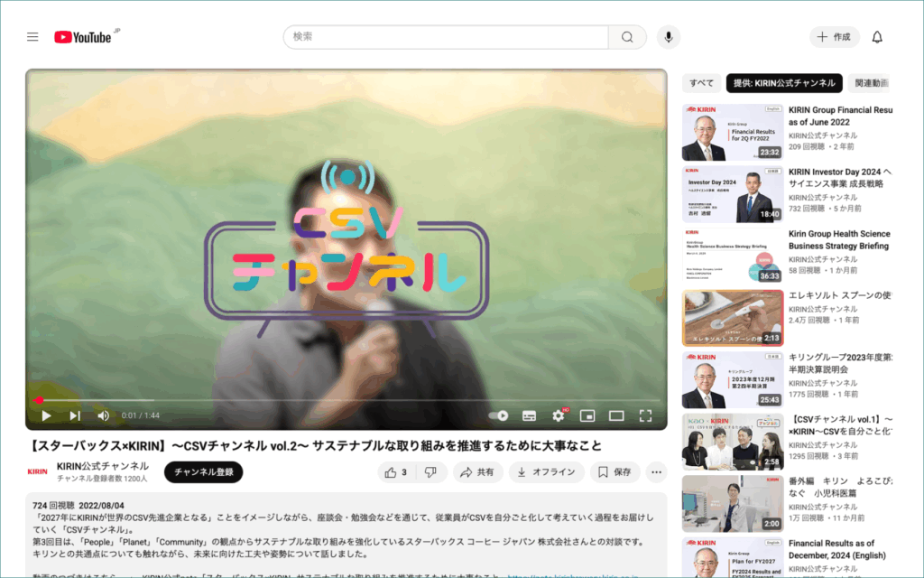Screen dimensions: 924x578
Task: Open エレキソルト スプーンの使 title link
Action: coord(840,295)
